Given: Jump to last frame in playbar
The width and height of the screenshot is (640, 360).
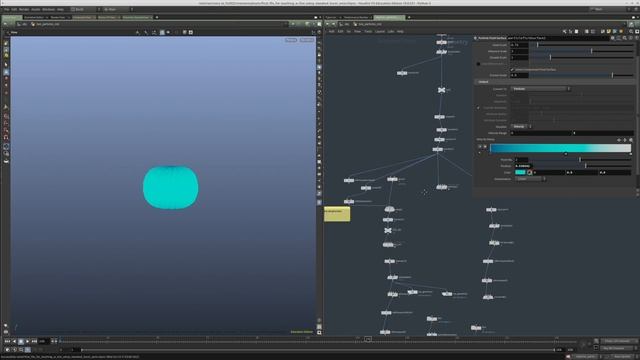Looking at the screenshot, I should 34,341.
